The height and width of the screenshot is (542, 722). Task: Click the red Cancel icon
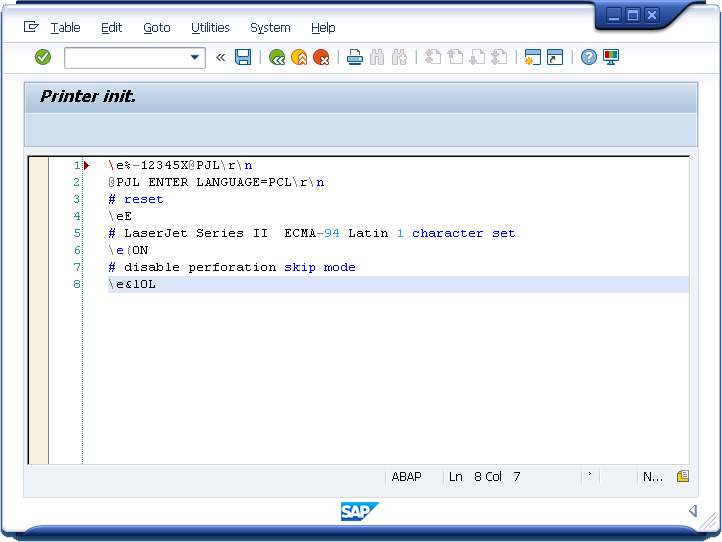[321, 58]
